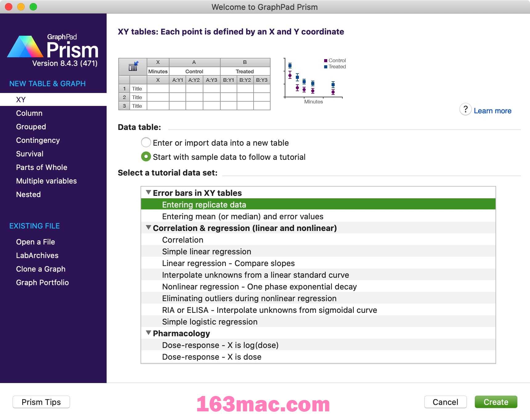Select Entering mean (or median) and error values
Screen dimensions: 530x420
318,216
